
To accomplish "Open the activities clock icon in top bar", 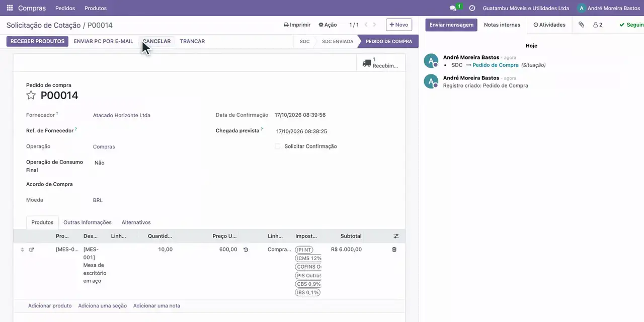I will coord(472,8).
